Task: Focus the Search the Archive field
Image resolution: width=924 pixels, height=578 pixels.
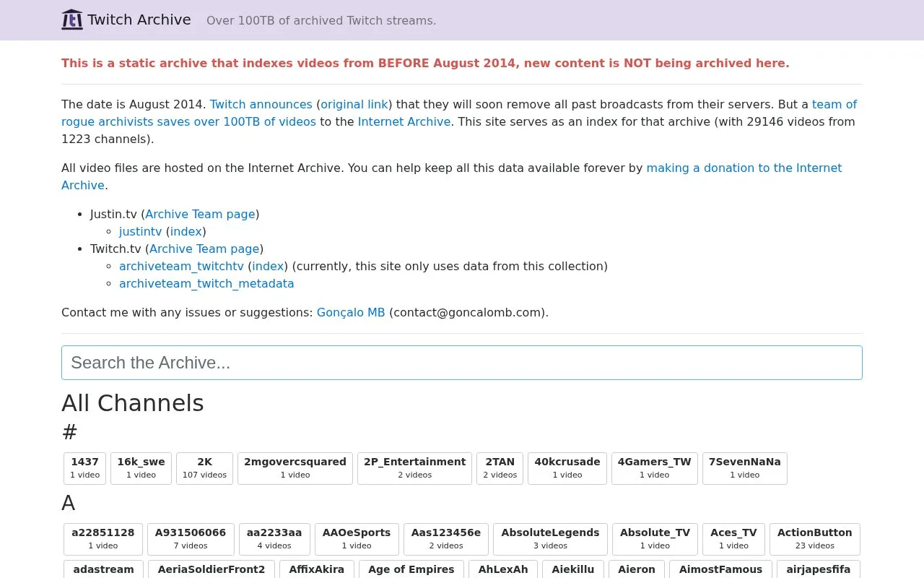Action: (x=462, y=363)
